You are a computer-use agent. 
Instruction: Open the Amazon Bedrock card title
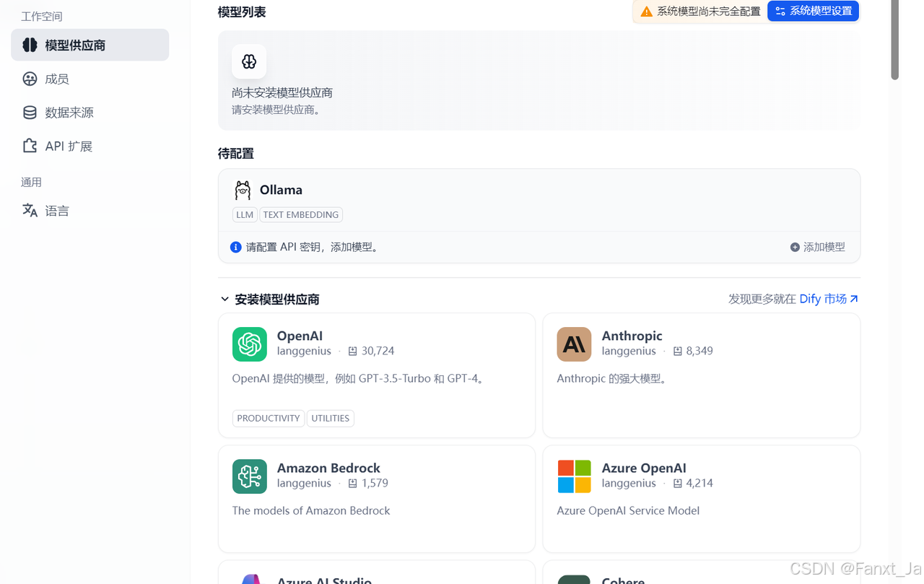pos(328,468)
